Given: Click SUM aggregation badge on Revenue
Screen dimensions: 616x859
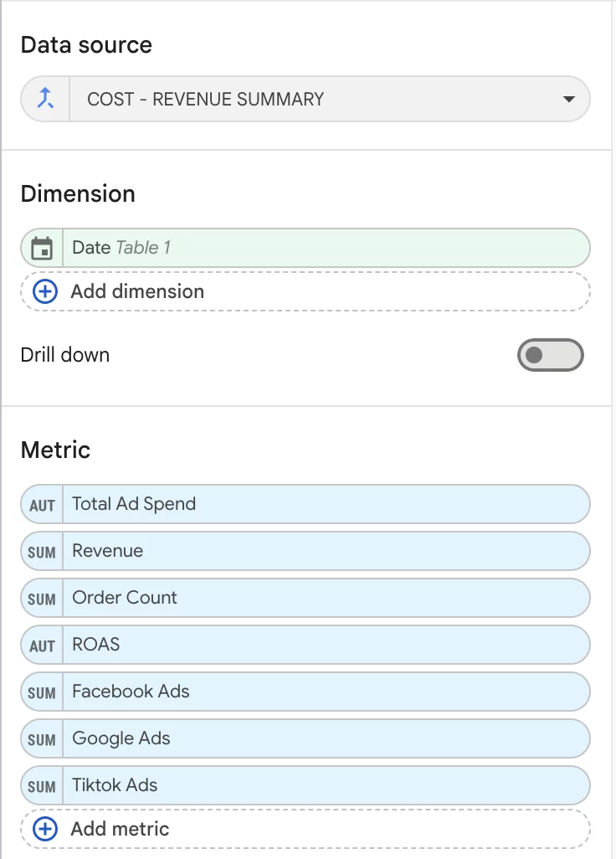Looking at the screenshot, I should coord(42,551).
